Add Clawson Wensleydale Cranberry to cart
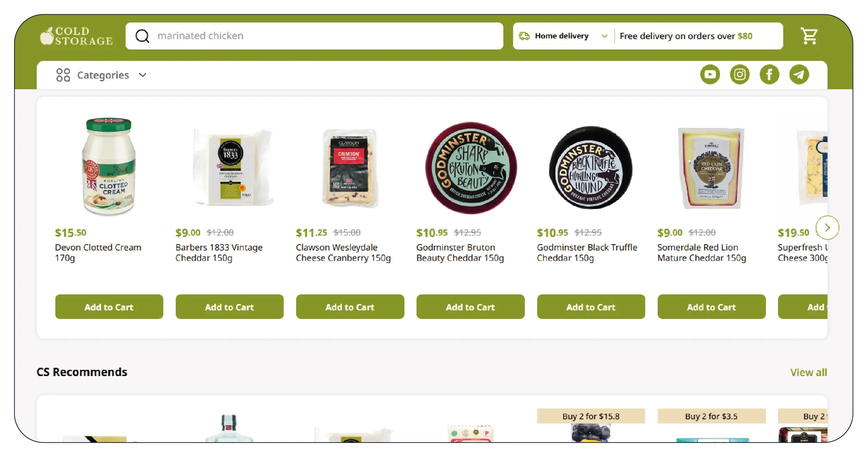868x457 pixels. point(350,307)
